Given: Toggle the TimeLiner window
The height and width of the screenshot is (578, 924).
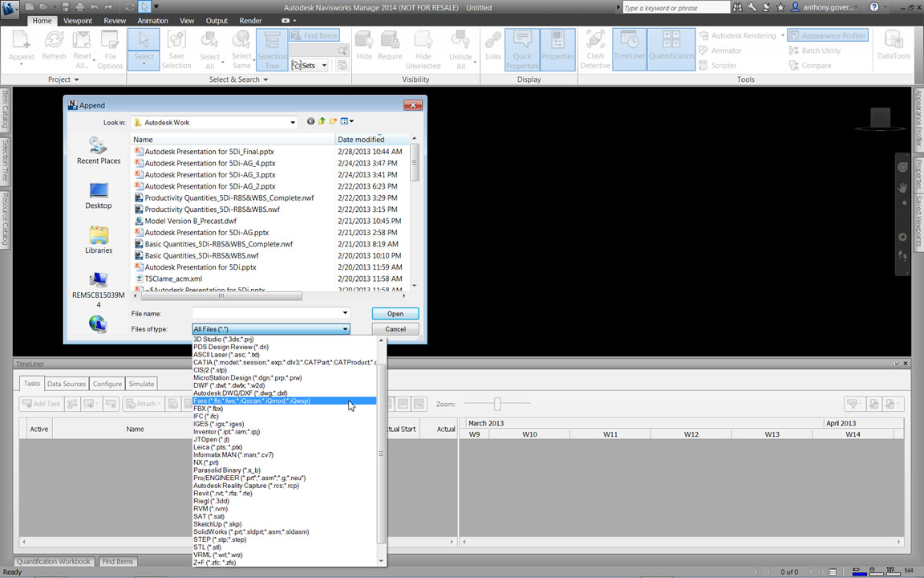Looking at the screenshot, I should pyautogui.click(x=630, y=50).
